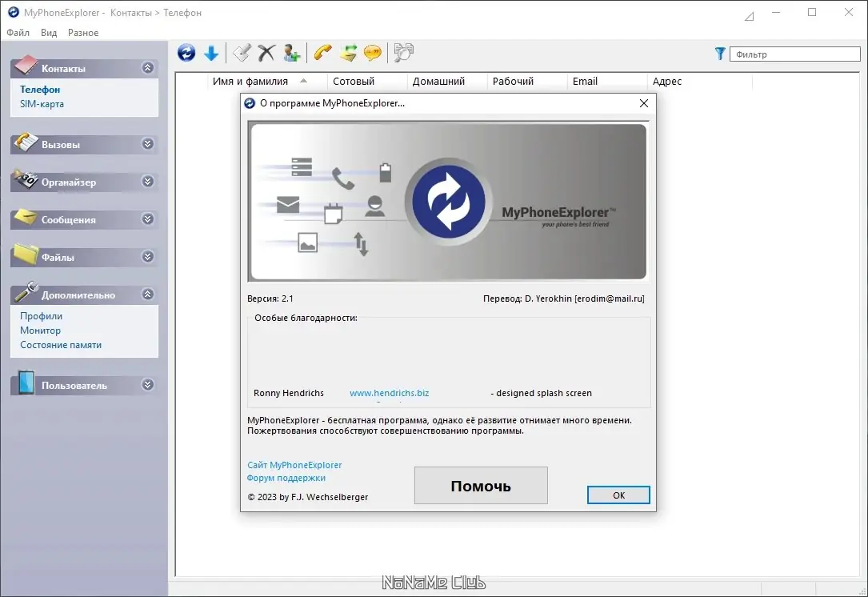Click the dialog's title bar icon

(250, 103)
